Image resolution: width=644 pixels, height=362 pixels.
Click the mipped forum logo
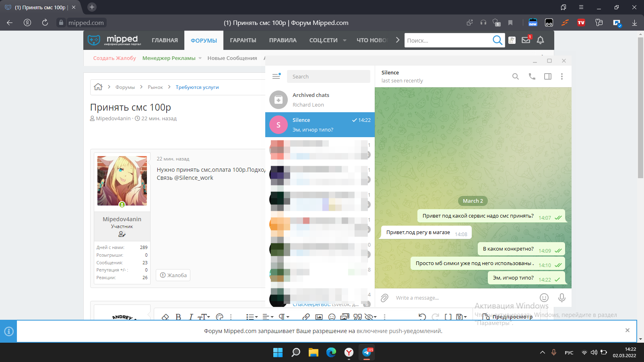[x=114, y=40]
